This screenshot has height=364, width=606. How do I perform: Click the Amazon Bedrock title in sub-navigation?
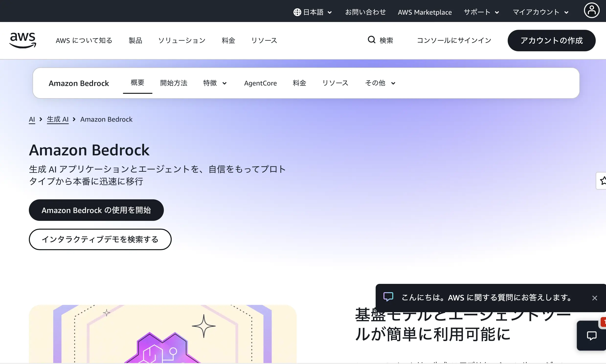pyautogui.click(x=79, y=83)
